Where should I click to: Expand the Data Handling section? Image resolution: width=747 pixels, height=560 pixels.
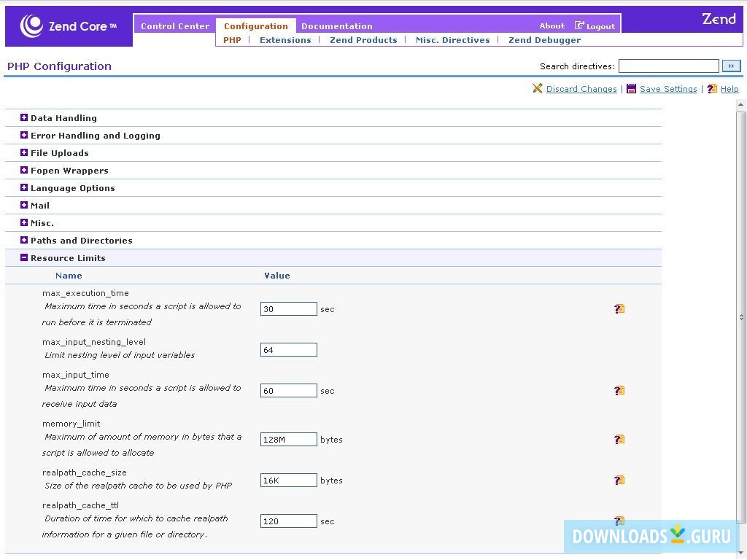point(23,117)
